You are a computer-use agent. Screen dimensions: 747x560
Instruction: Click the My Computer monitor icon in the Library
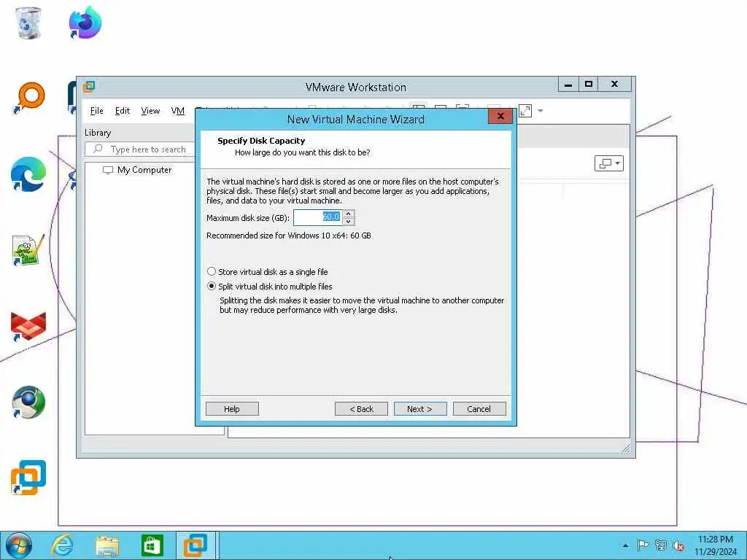pos(108,170)
